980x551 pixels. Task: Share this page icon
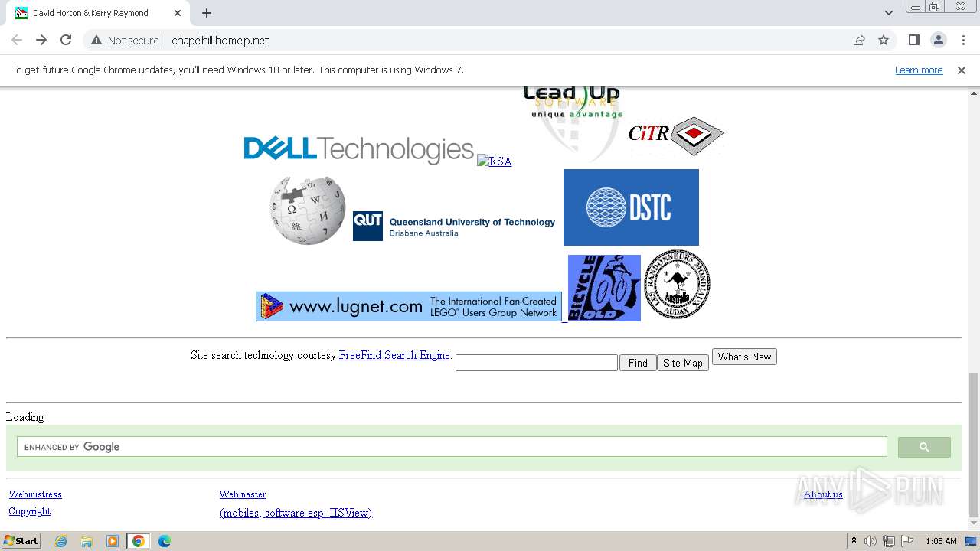(x=859, y=40)
